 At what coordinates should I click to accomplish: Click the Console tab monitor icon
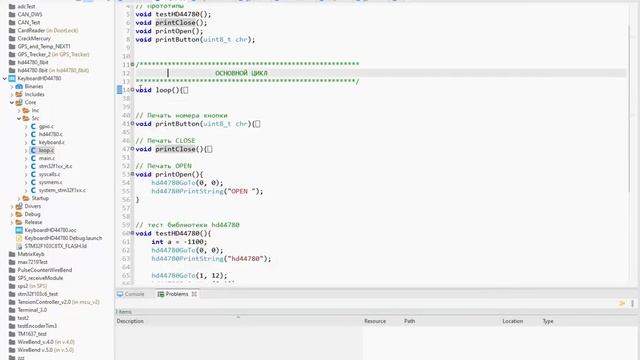[x=120, y=294]
